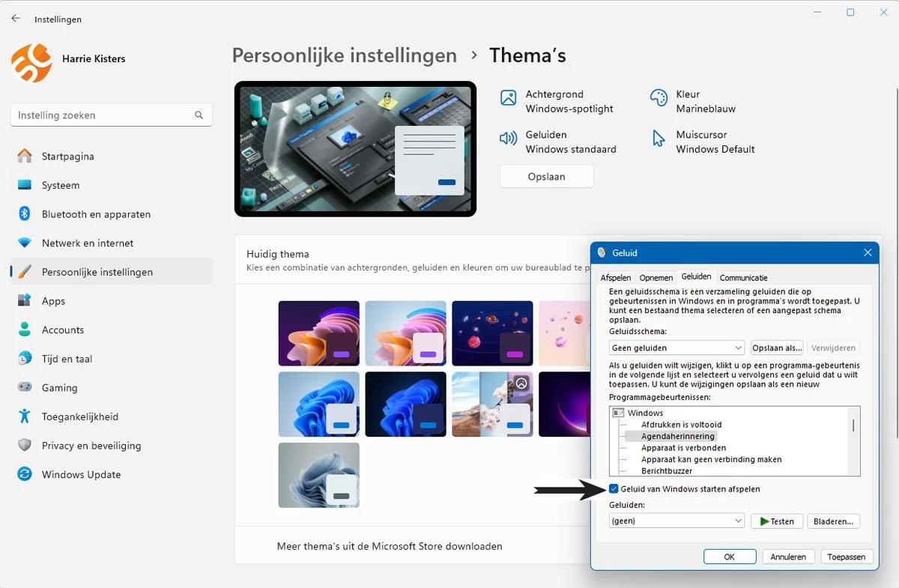899x588 pixels.
Task: Select Berichtbuzzer event
Action: 667,471
